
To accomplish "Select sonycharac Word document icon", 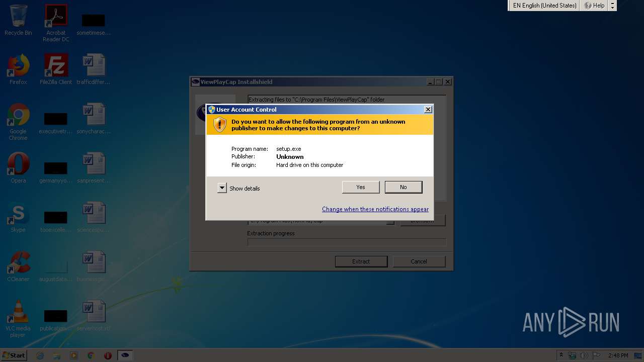I will [94, 119].
